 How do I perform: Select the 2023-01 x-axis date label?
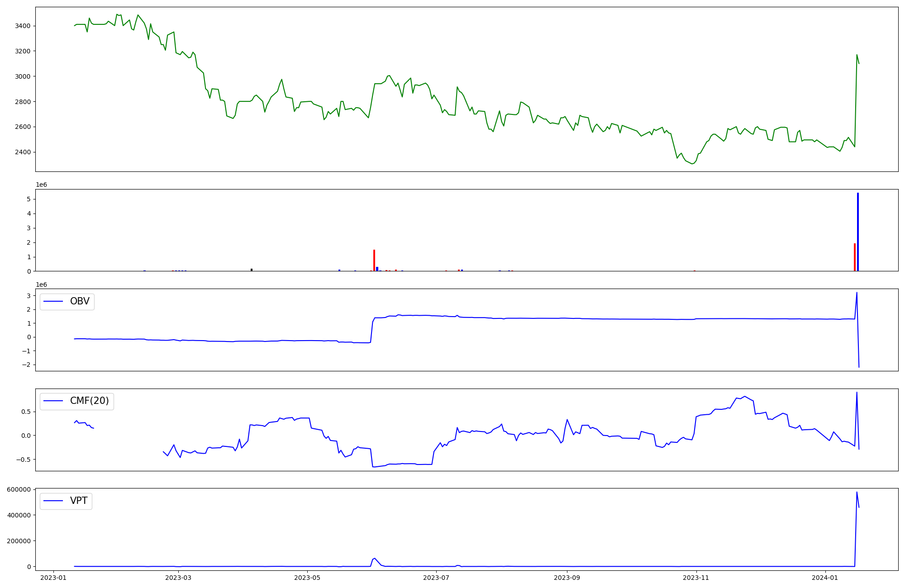pyautogui.click(x=54, y=578)
